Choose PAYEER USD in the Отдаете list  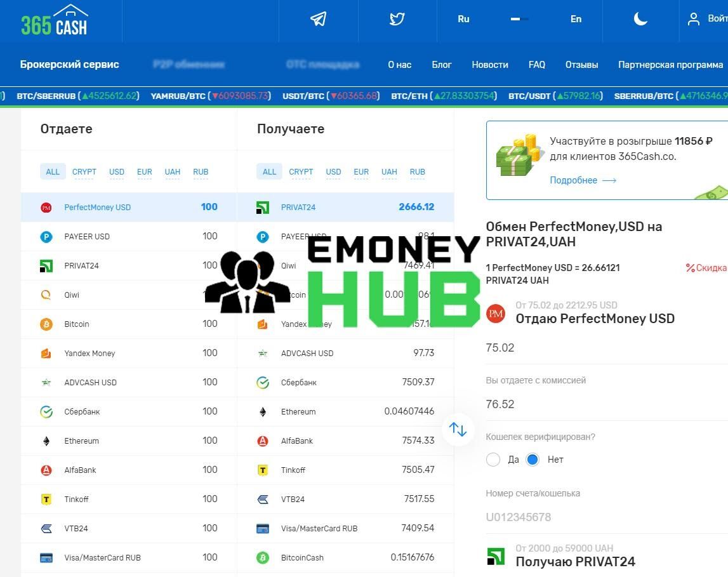point(129,237)
